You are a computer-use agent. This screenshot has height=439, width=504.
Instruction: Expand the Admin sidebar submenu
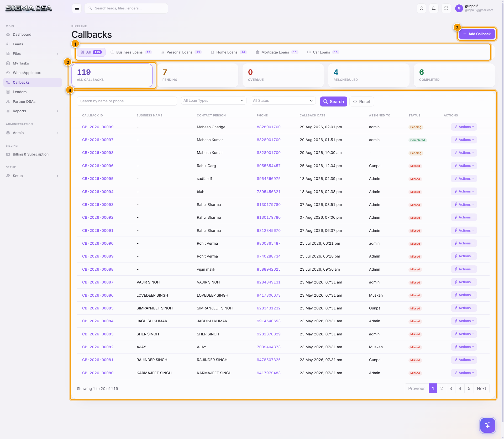(x=33, y=133)
